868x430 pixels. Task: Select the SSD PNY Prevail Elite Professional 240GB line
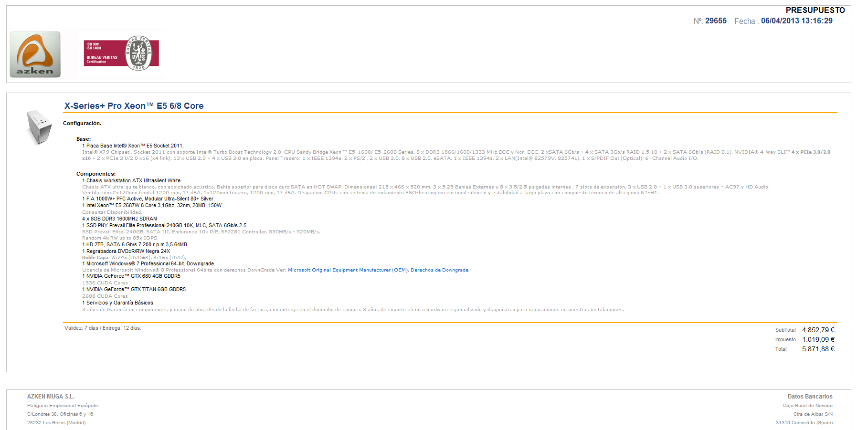(164, 226)
